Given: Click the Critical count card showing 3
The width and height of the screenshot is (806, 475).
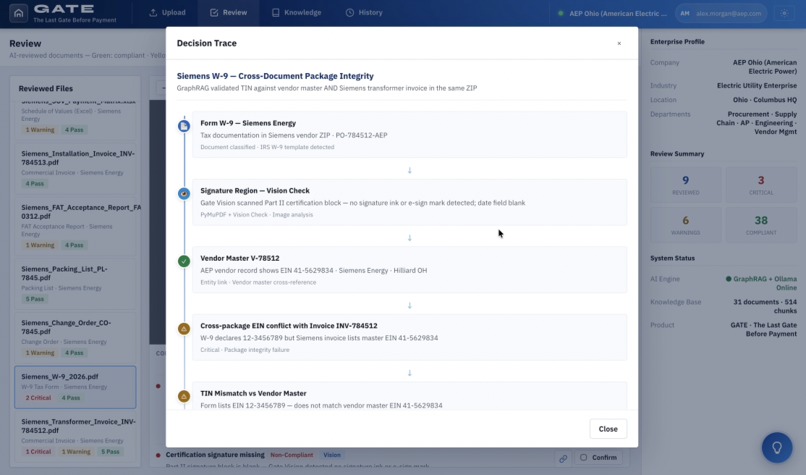Looking at the screenshot, I should tap(761, 185).
